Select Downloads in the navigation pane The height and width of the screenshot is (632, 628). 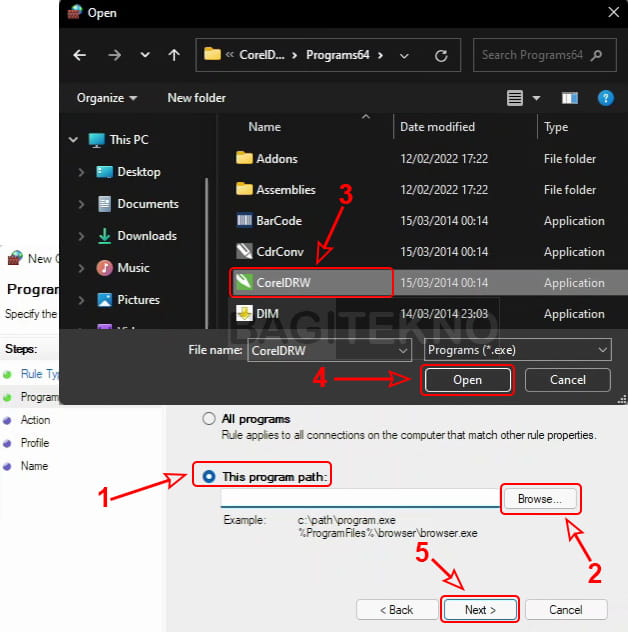[137, 236]
